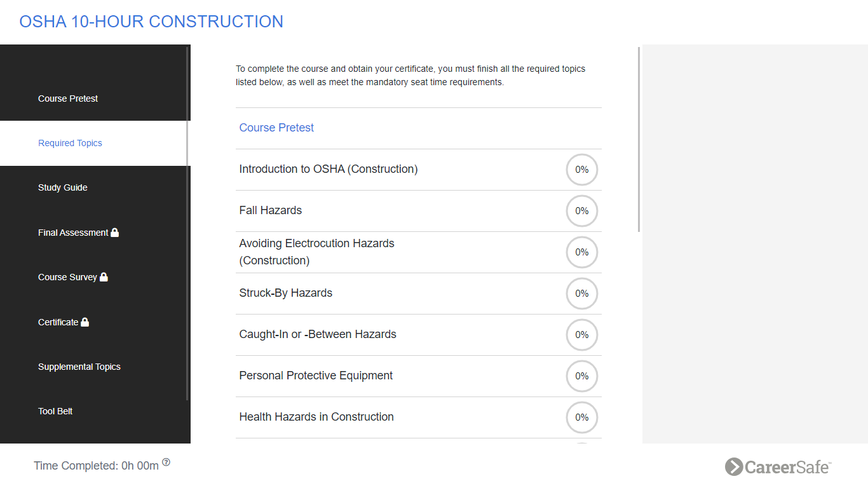Click Course Pretest in the sidebar
This screenshot has height=488, width=868.
68,98
